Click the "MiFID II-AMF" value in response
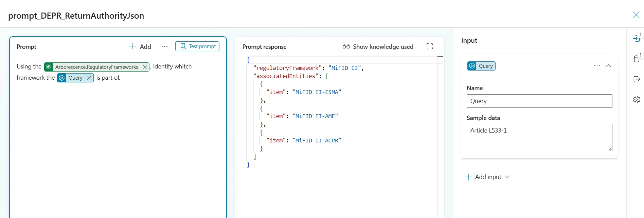Image resolution: width=644 pixels, height=218 pixels. (315, 116)
